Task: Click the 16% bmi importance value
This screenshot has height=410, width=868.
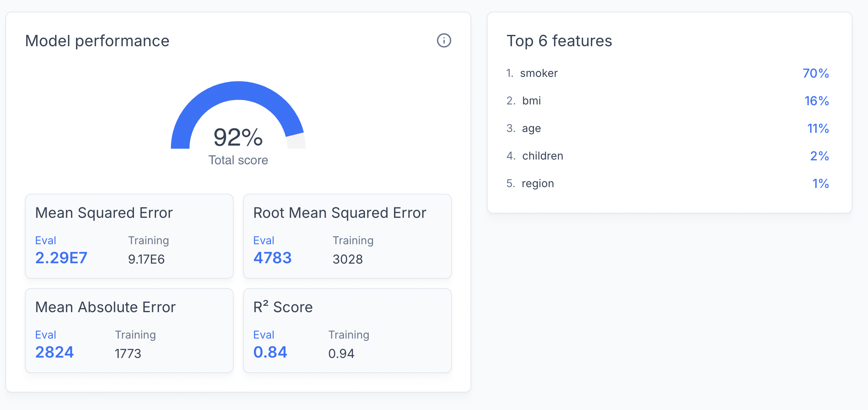Action: pos(816,101)
